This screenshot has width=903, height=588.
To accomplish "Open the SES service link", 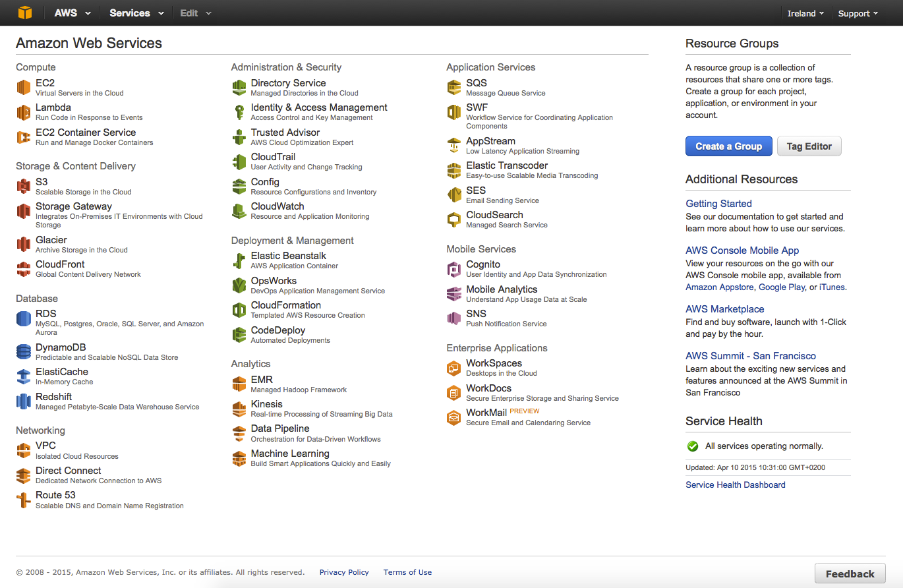I will coord(476,191).
